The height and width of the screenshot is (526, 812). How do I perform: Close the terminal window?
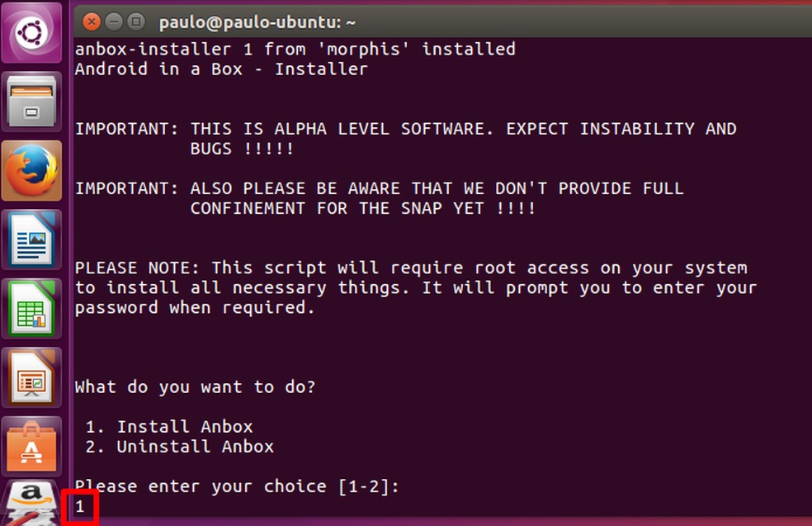(92, 21)
